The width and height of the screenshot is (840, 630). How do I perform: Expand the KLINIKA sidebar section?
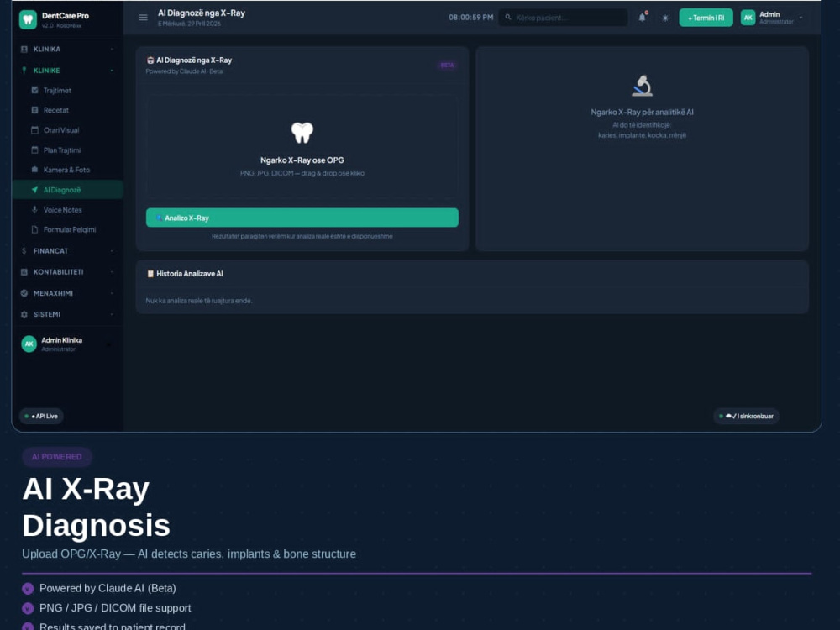[67, 50]
